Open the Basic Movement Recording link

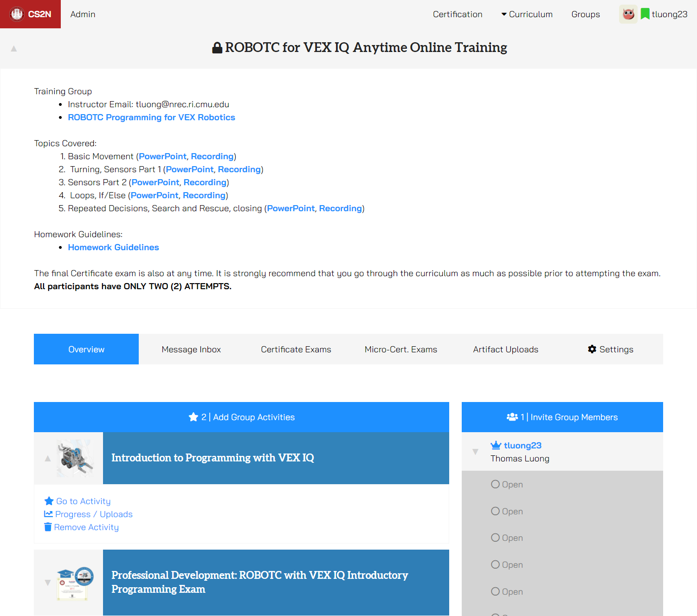(212, 156)
